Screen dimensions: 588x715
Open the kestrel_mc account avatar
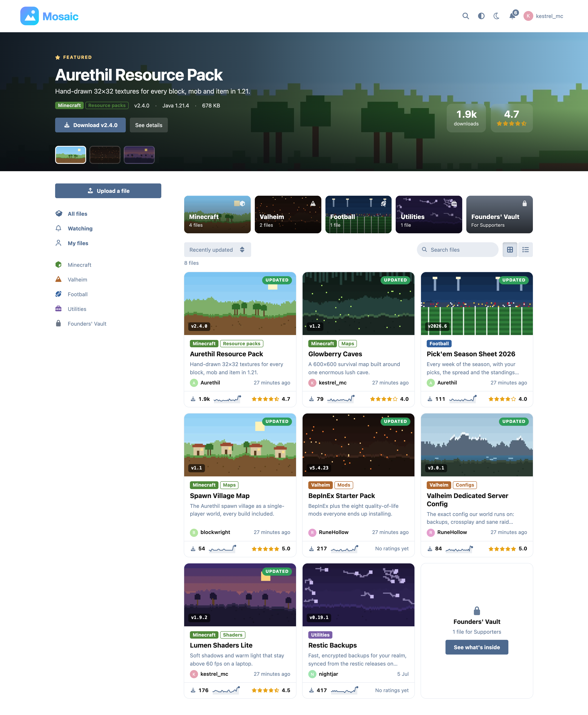click(x=528, y=16)
